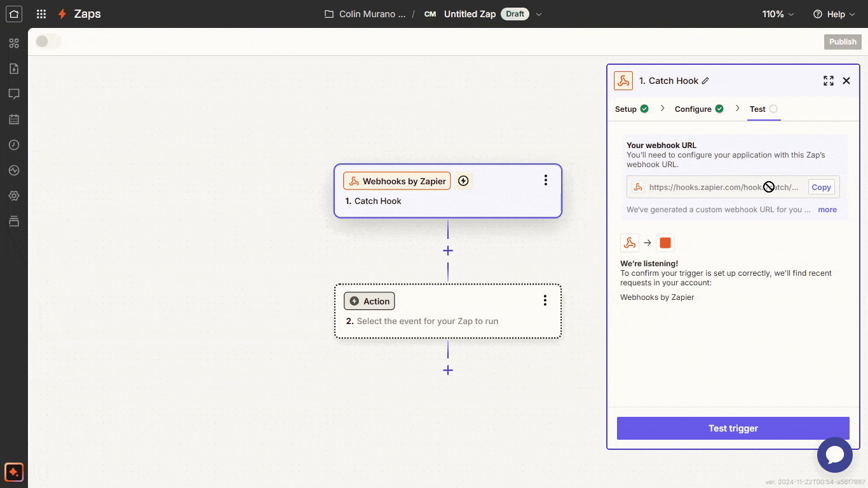Select the Webhooks by Zapier badge on canvas
Image resolution: width=868 pixels, height=488 pixels.
click(x=397, y=181)
